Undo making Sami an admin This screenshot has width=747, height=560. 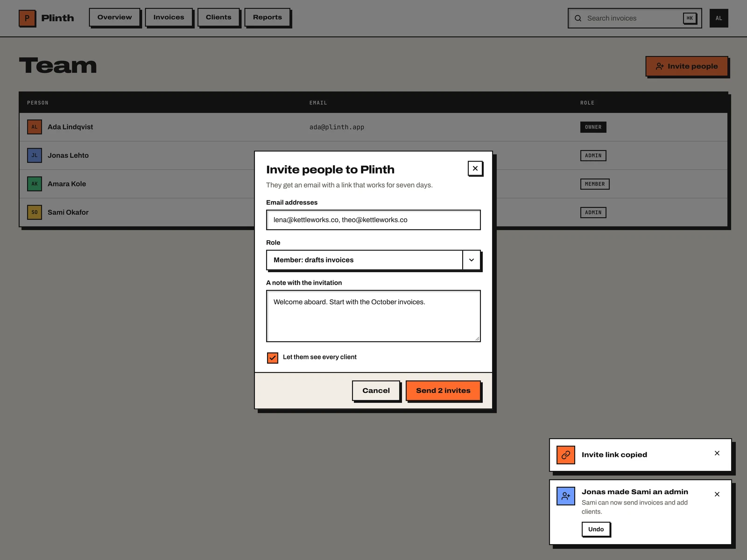tap(596, 529)
